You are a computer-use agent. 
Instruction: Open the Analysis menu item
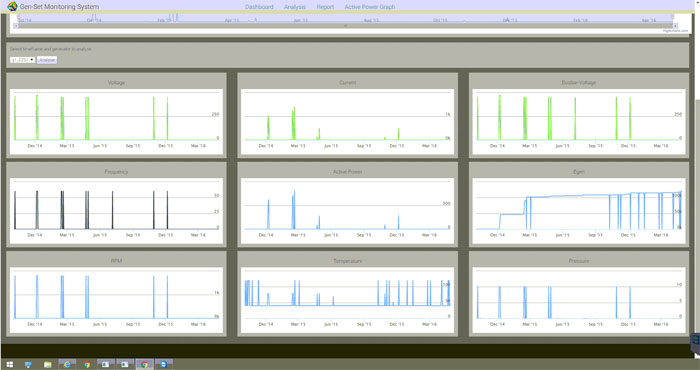pyautogui.click(x=295, y=7)
